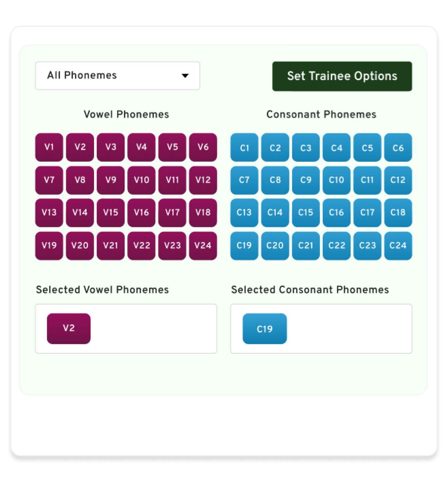
Task: Choose consonant phoneme C22
Action: (x=336, y=245)
